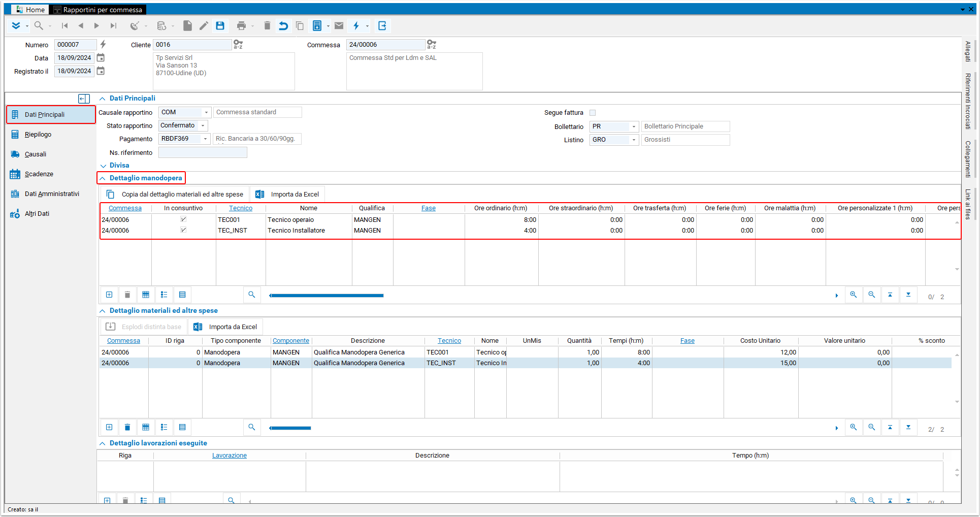This screenshot has height=517, width=980.
Task: Select Rapportini per commessa tab
Action: (98, 10)
